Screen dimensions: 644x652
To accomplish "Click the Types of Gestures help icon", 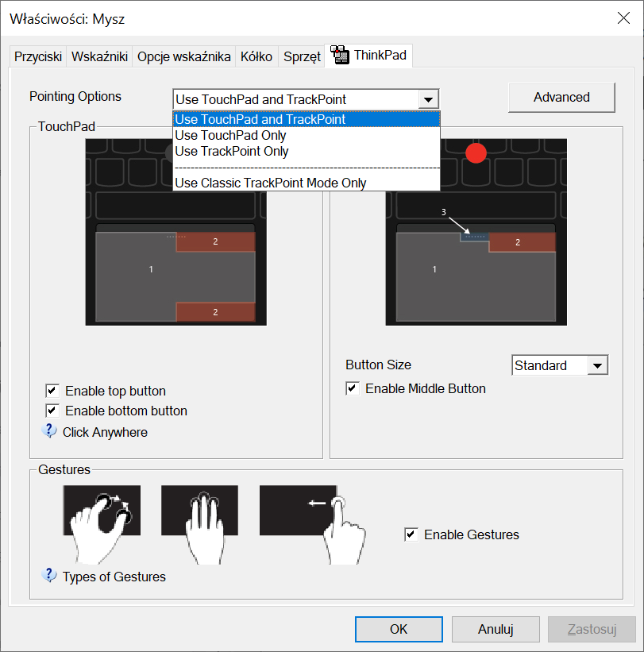I will (x=49, y=576).
